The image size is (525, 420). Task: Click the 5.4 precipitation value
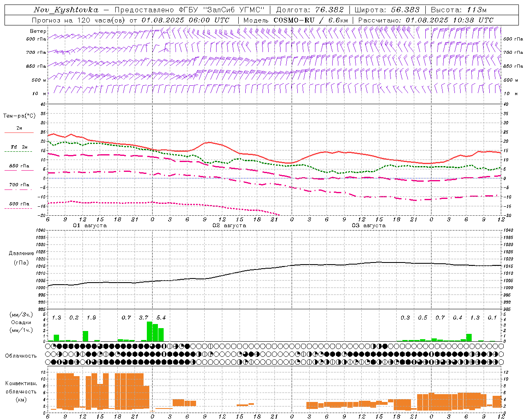click(x=161, y=317)
